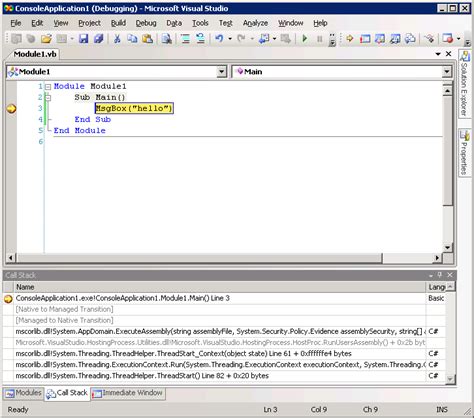Open the active documents list dropdown
Viewport: 474px width, 418px height.
point(438,54)
